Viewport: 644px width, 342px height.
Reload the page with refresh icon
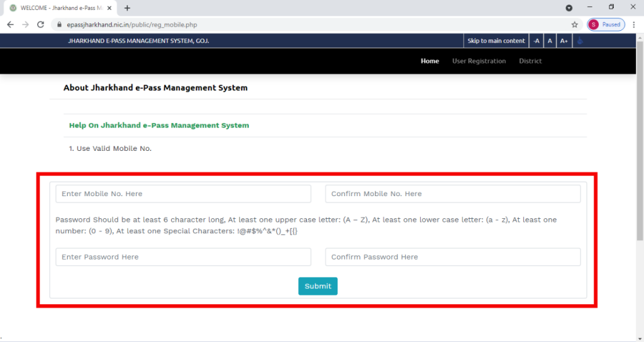(x=40, y=25)
